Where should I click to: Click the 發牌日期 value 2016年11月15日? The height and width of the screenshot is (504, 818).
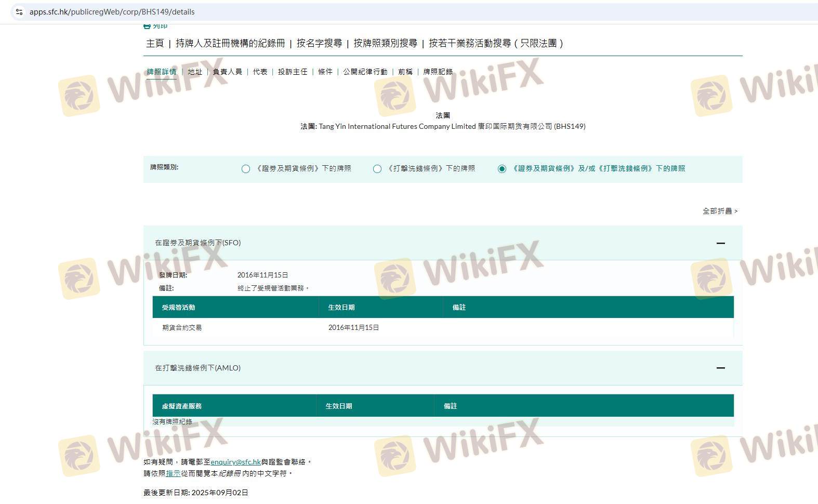[262, 275]
